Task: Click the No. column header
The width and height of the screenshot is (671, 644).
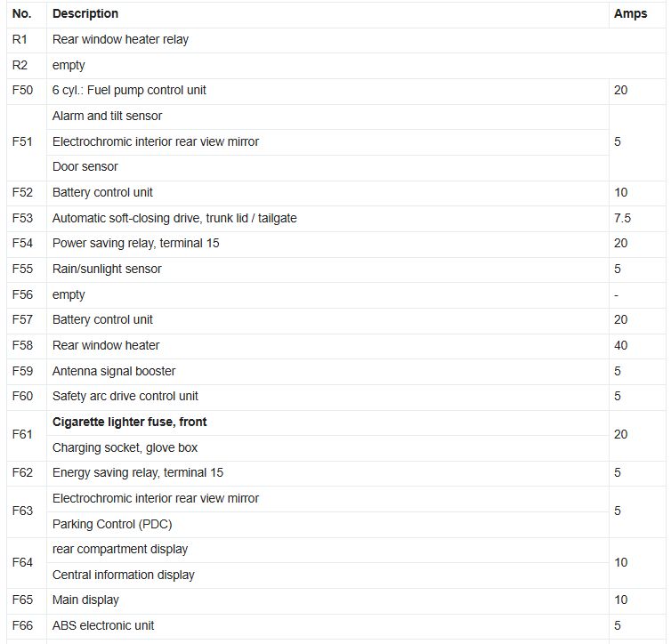Action: pos(22,13)
